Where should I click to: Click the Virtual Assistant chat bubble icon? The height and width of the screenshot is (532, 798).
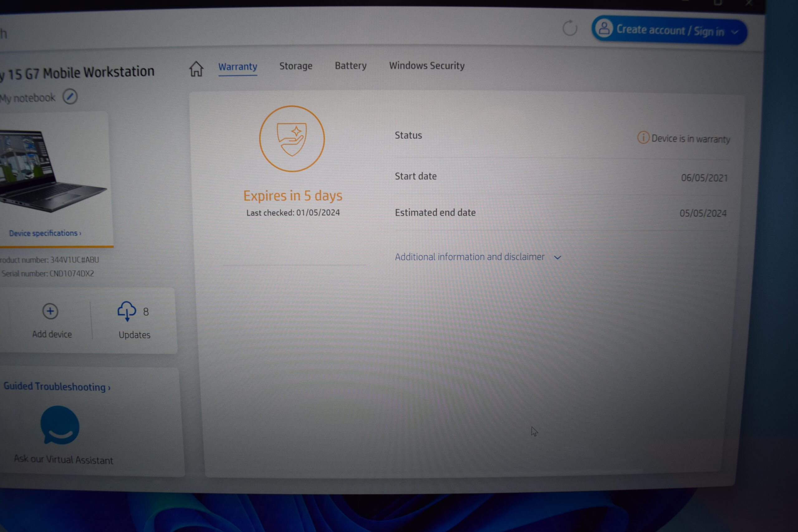click(x=60, y=425)
